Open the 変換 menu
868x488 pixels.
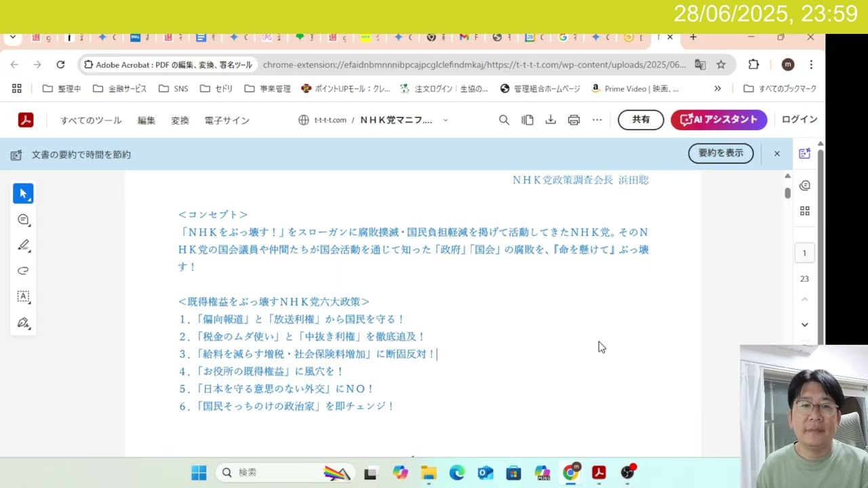click(x=180, y=120)
